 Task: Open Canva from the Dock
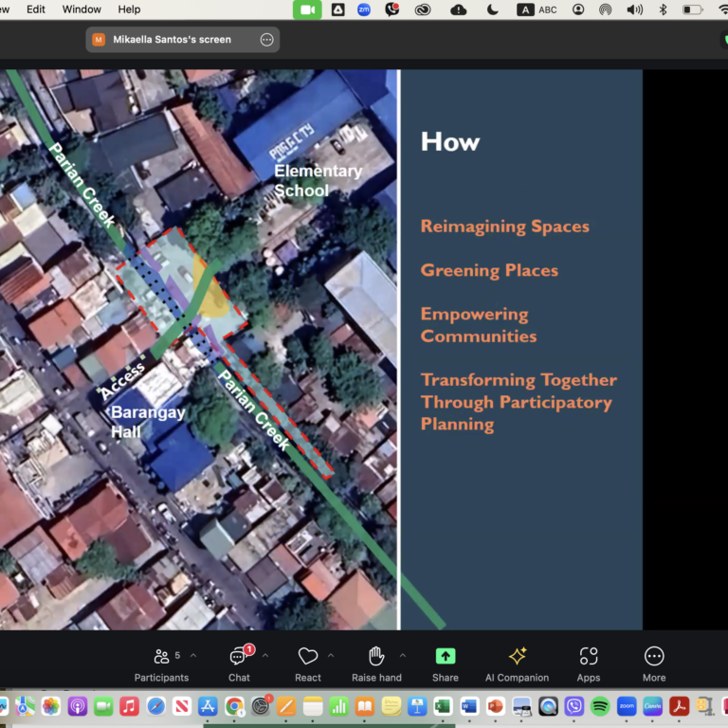click(653, 706)
